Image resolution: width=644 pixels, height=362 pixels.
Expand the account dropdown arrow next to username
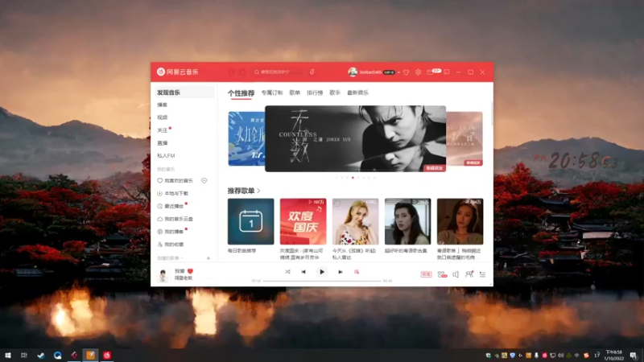(398, 72)
